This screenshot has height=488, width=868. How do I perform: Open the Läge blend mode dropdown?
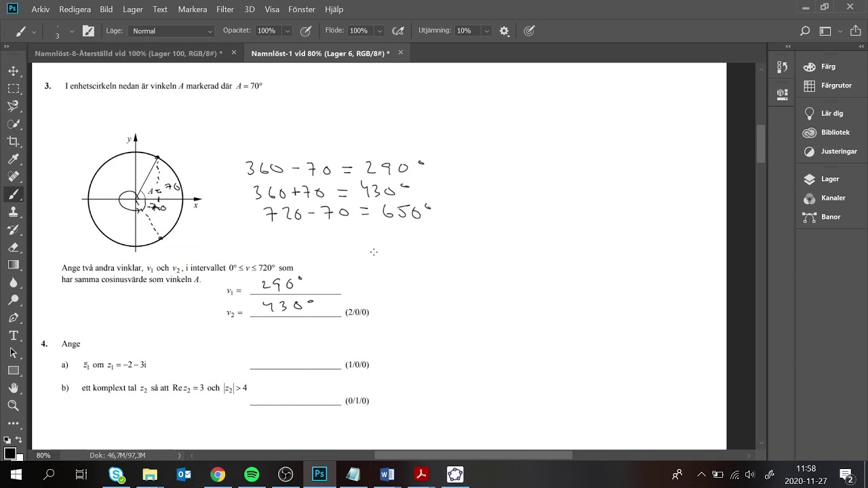[x=172, y=30]
